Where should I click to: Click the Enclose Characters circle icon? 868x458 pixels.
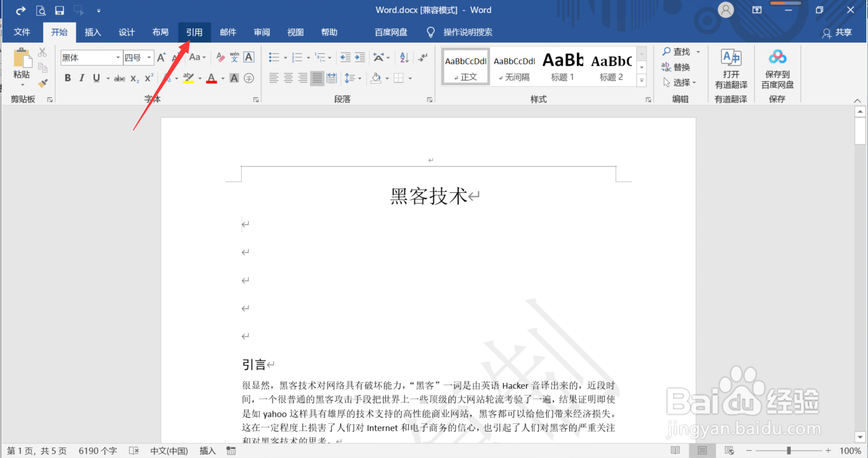point(249,78)
